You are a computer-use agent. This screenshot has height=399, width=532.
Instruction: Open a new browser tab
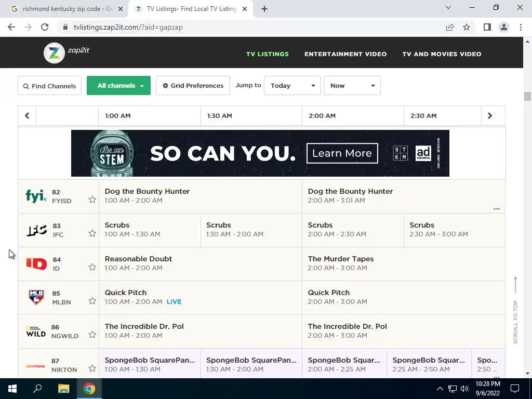(264, 9)
